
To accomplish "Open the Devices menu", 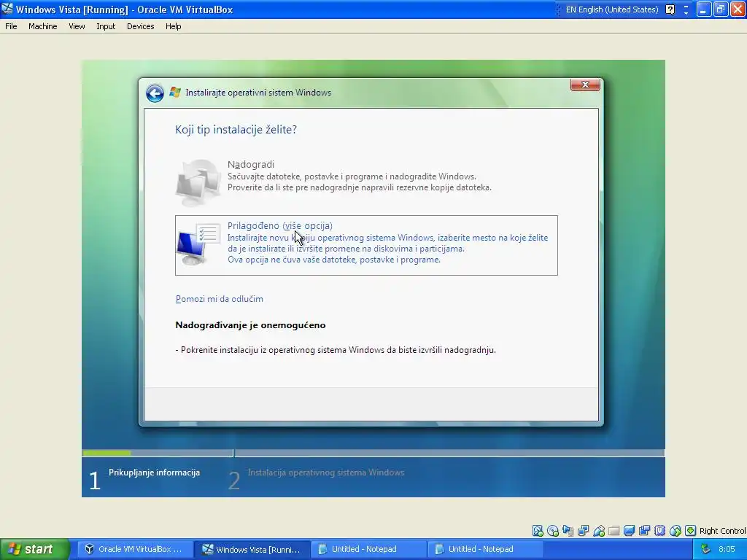I will 141,26.
